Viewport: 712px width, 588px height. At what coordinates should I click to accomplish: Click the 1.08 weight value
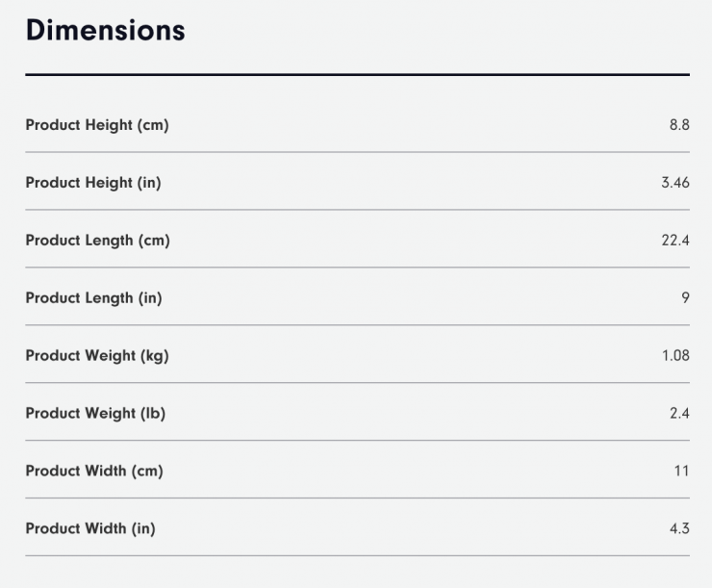(x=675, y=356)
